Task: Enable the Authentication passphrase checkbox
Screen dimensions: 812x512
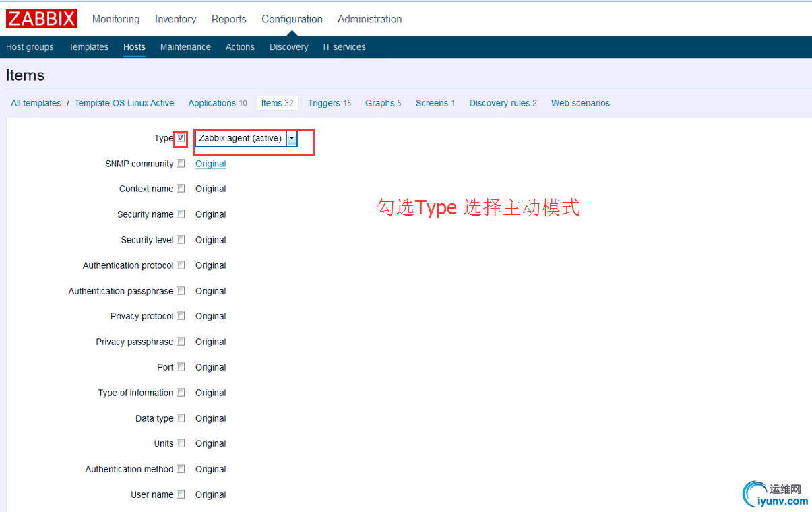Action: pyautogui.click(x=181, y=291)
